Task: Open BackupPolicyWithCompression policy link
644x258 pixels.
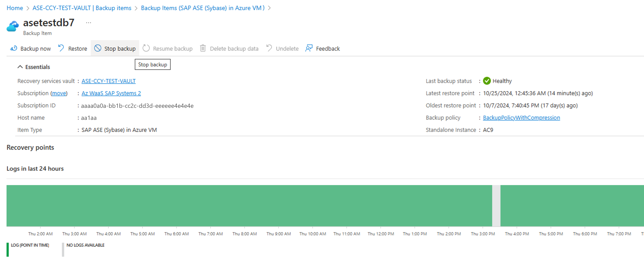Action: (x=521, y=118)
